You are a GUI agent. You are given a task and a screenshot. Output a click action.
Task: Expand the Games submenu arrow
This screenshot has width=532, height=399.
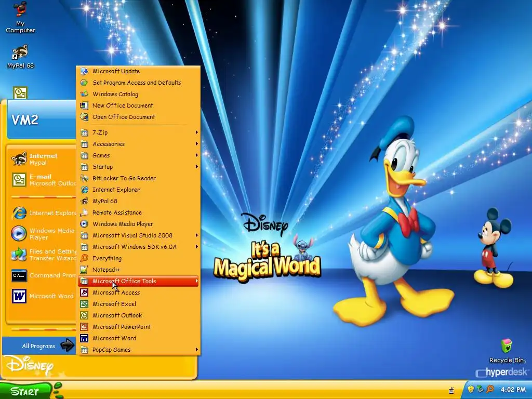tap(196, 155)
